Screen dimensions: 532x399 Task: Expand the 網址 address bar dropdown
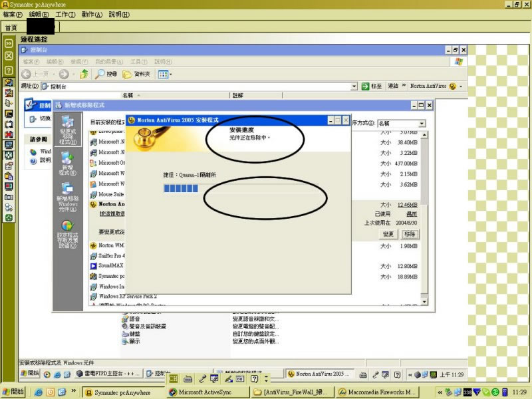point(354,86)
